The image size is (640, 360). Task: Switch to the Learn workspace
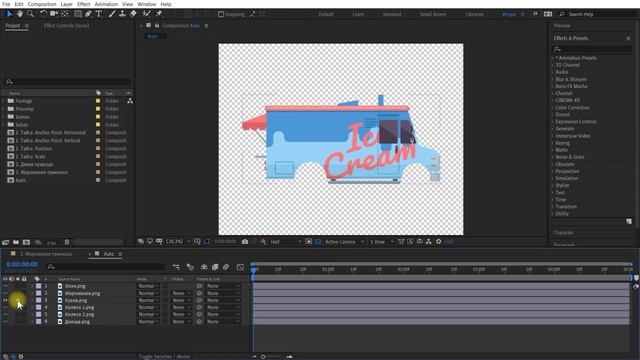pos(358,14)
